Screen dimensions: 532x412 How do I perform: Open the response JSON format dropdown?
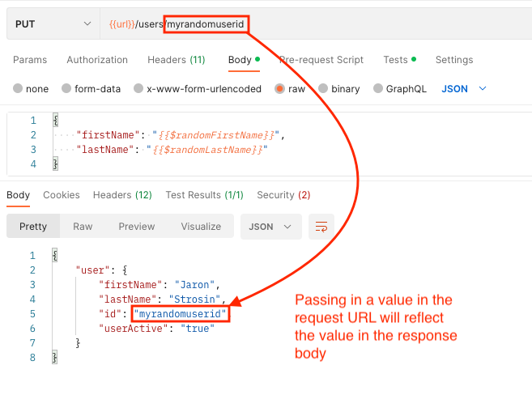[x=270, y=227]
